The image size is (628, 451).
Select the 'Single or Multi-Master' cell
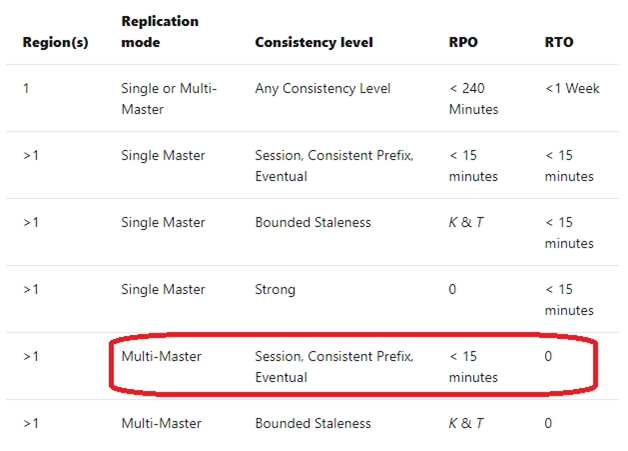coord(169,99)
